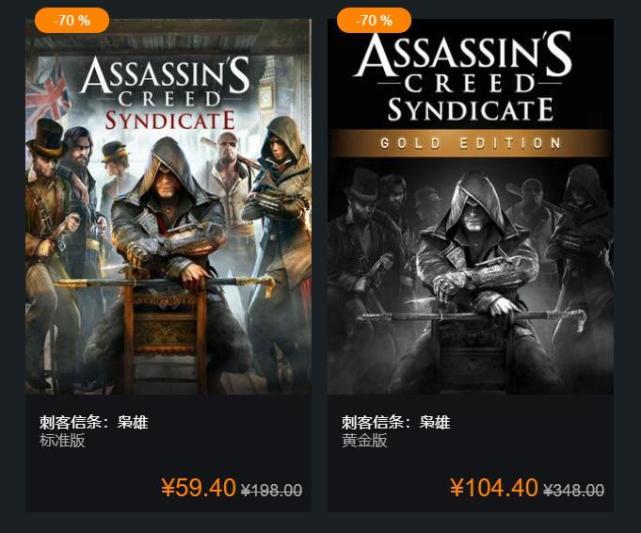Select the 黄金版 edition label

tap(364, 441)
